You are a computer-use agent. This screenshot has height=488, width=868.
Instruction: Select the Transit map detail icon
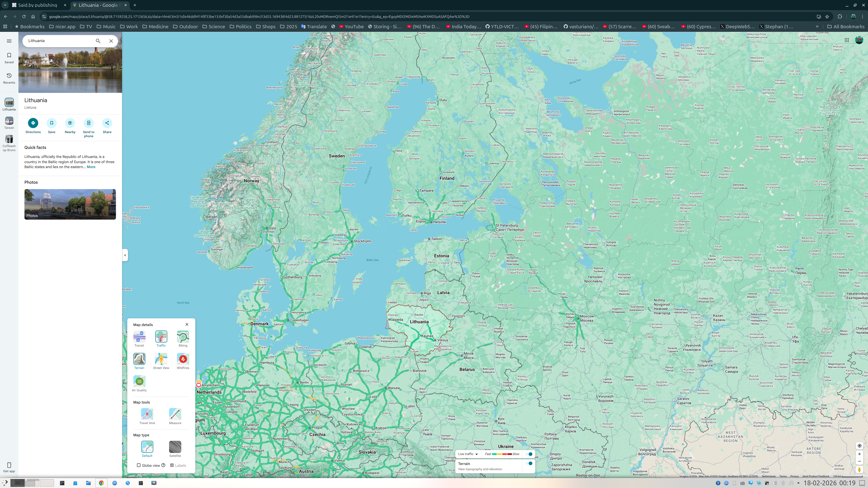click(139, 336)
